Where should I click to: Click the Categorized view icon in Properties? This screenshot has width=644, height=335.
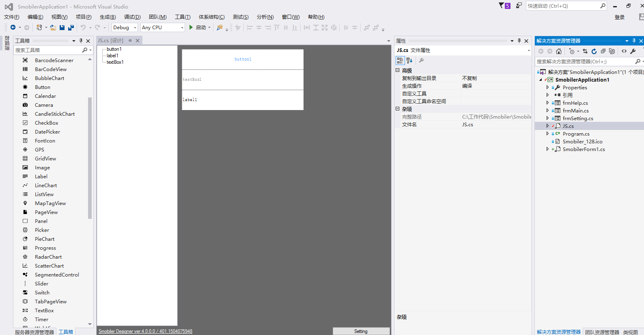400,61
